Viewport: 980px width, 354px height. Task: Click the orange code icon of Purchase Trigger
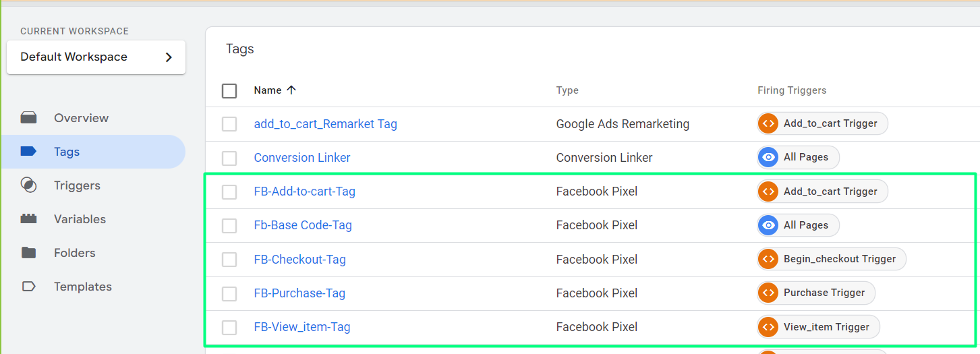click(x=768, y=293)
